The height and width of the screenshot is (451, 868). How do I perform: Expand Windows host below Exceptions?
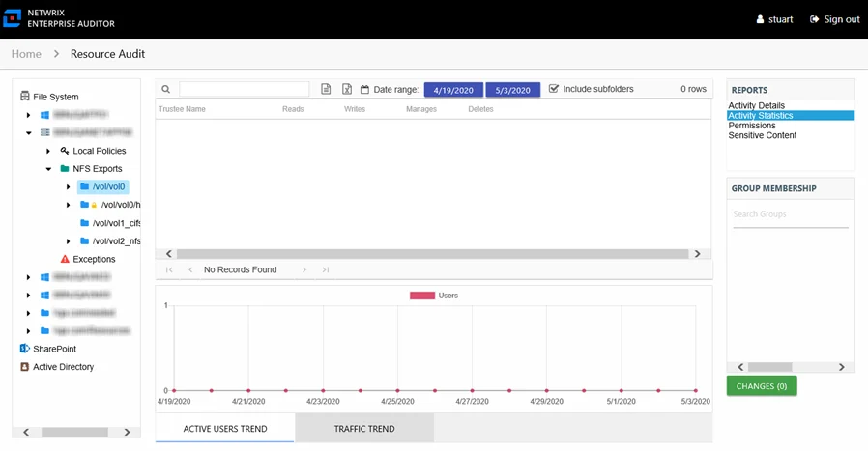click(x=28, y=277)
